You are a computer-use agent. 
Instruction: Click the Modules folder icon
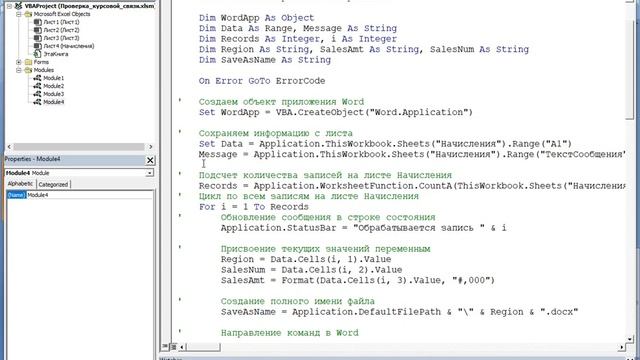click(28, 70)
